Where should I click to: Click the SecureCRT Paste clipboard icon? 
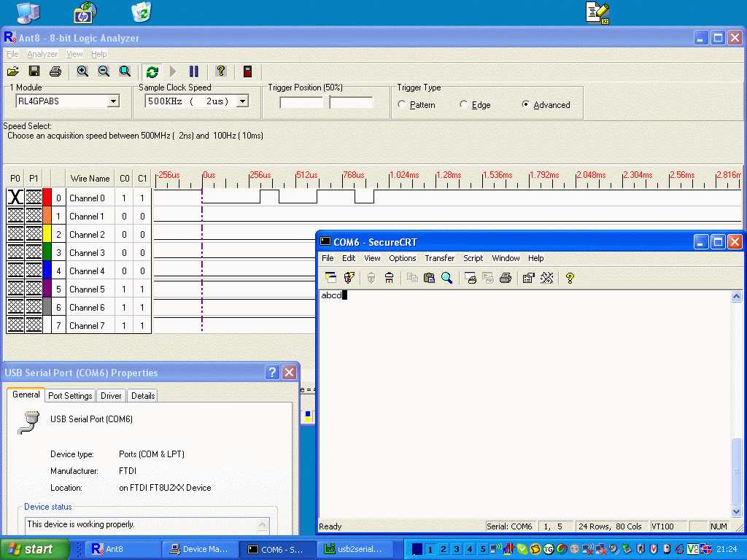pos(429,278)
